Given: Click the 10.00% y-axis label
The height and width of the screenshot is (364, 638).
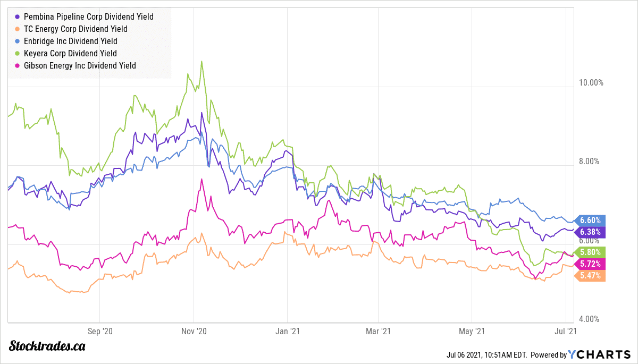Looking at the screenshot, I should 591,83.
